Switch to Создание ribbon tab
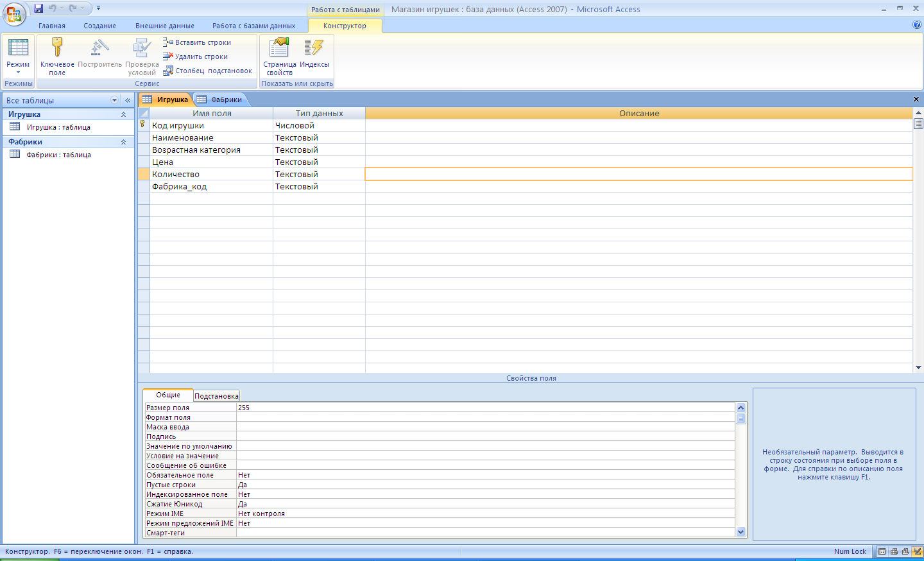Viewport: 924px width, 561px height. [x=99, y=26]
